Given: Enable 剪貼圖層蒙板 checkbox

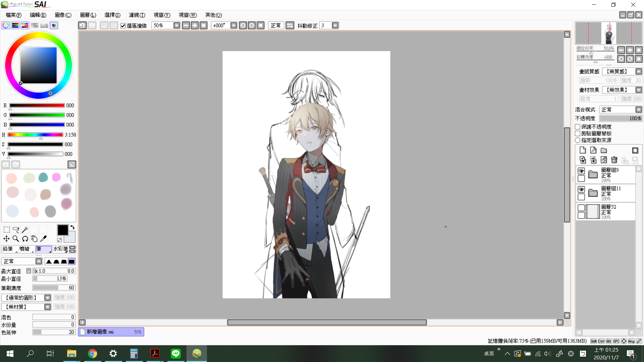Looking at the screenshot, I should (x=578, y=133).
